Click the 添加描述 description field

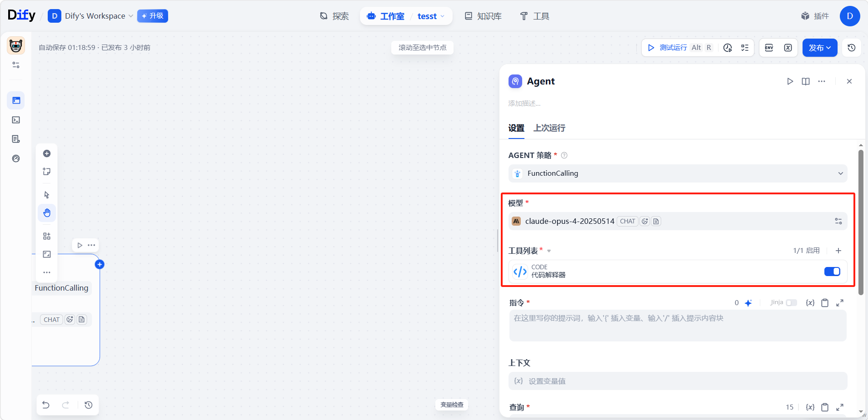pyautogui.click(x=524, y=104)
